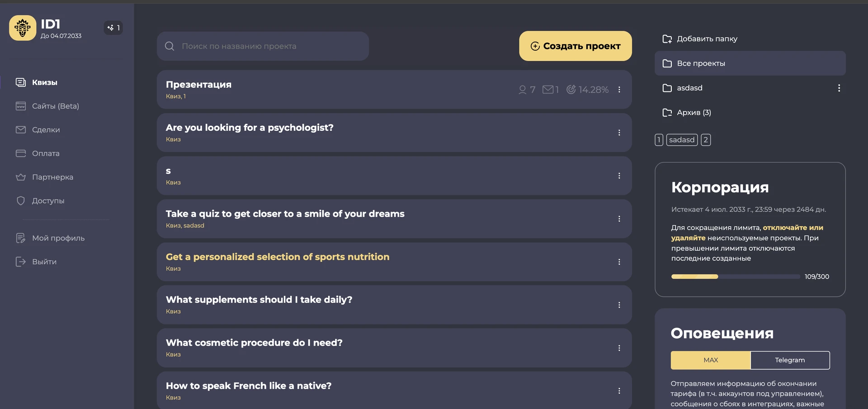Open Сделки envelope icon in sidebar
The width and height of the screenshot is (868, 409).
click(21, 130)
